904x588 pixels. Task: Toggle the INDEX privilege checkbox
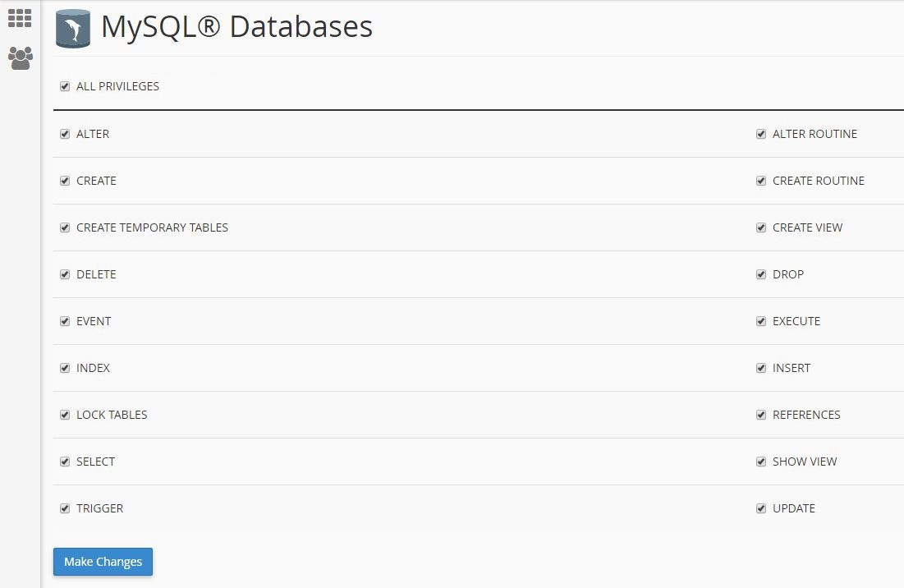[x=65, y=368]
